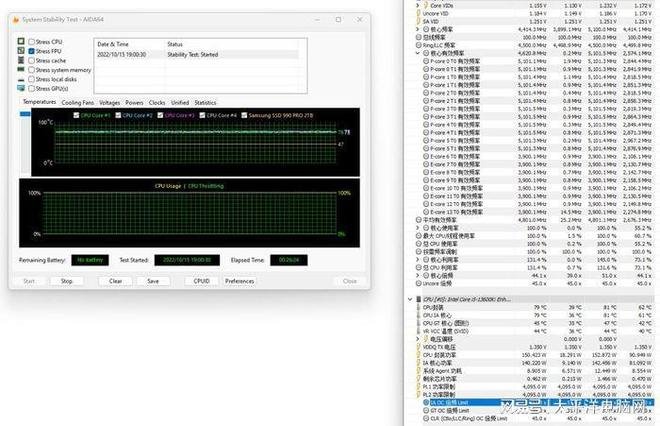Click the AIDA64 flame icon in title bar
This screenshot has width=660, height=426.
coord(15,18)
